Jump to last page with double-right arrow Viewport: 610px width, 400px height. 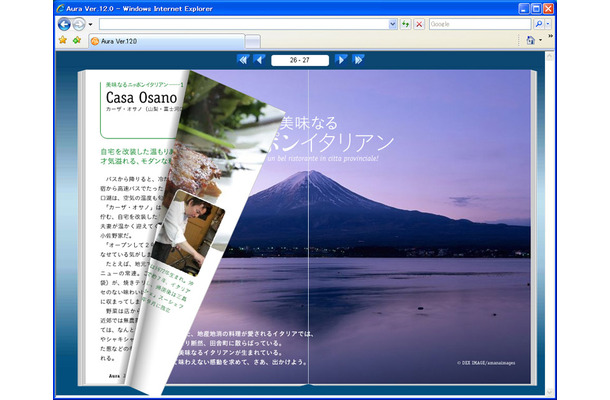pyautogui.click(x=358, y=60)
